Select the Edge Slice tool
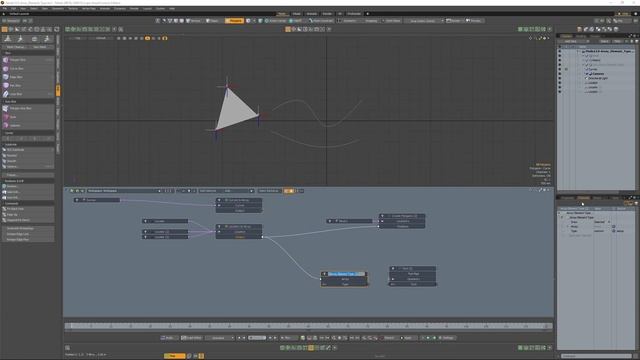Image resolution: width=640 pixels, height=360 pixels. click(x=28, y=77)
